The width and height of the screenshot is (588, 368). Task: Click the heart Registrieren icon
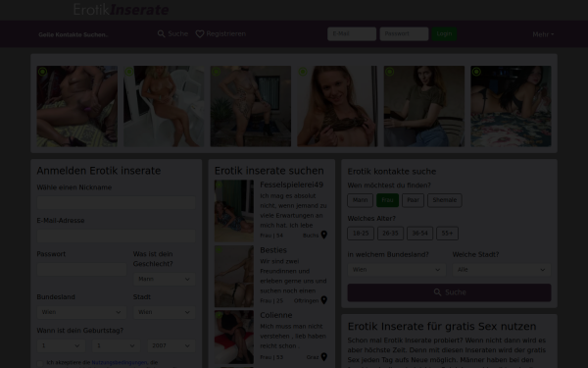click(200, 34)
